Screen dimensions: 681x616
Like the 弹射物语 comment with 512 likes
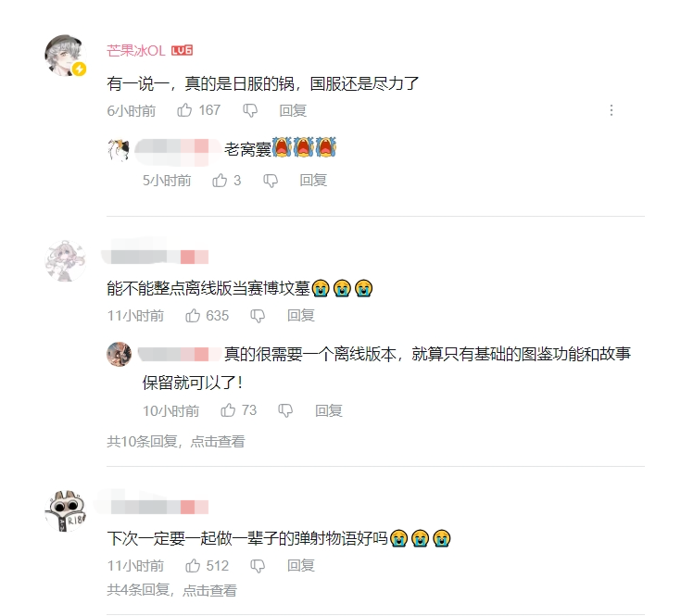coord(193,566)
